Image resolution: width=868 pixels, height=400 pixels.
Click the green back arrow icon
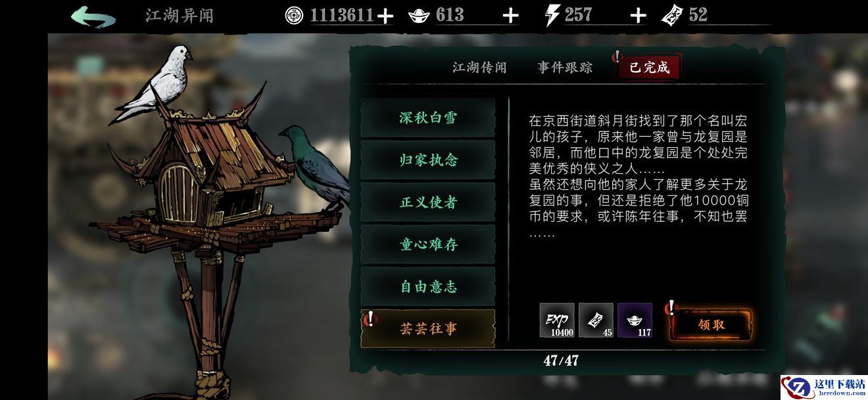[93, 16]
